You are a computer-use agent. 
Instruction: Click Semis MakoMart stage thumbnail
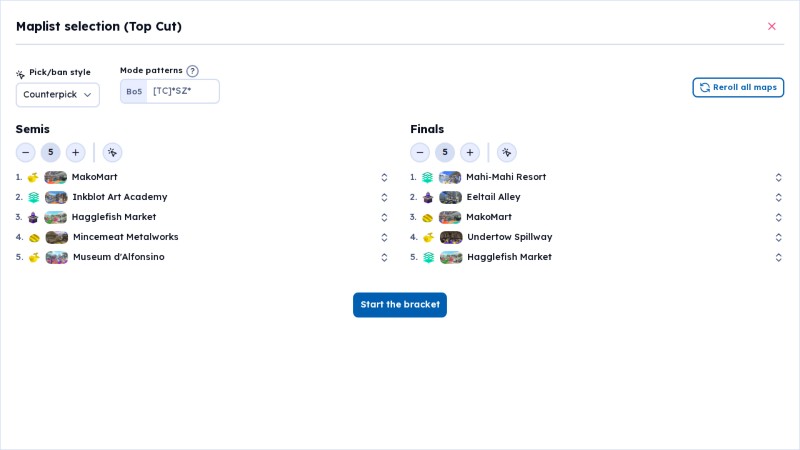[x=56, y=177]
